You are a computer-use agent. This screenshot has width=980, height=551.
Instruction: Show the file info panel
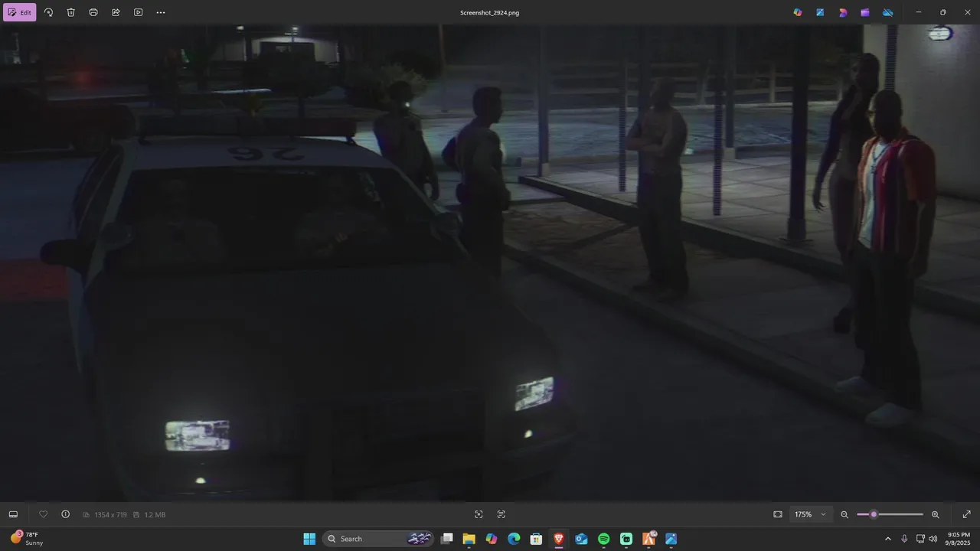click(65, 514)
